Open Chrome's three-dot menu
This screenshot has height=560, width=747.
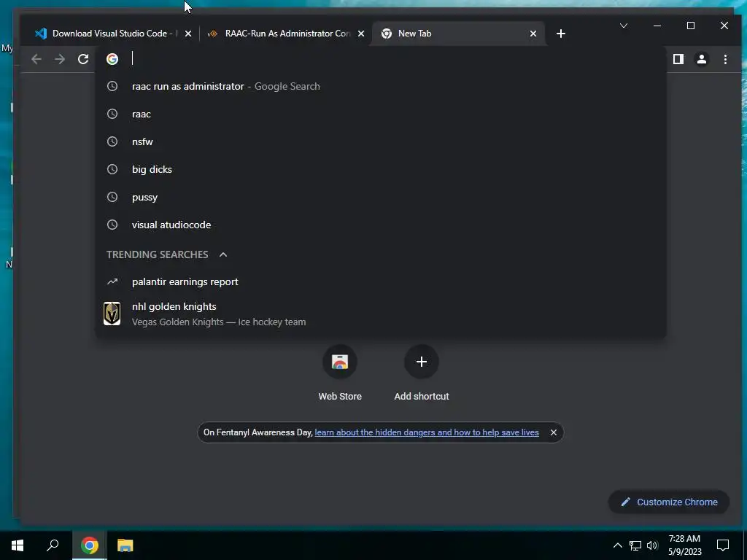726,59
